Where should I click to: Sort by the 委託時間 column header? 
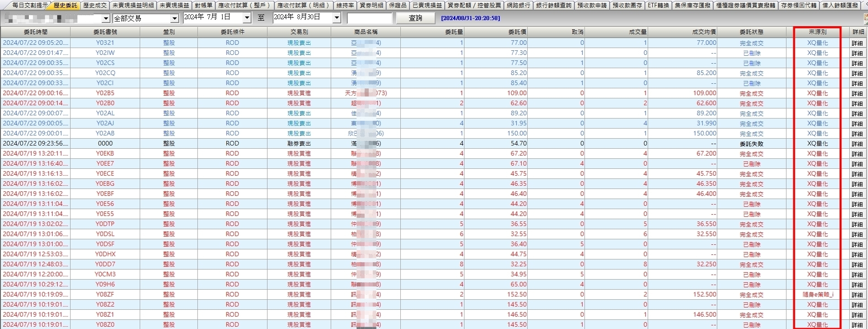[x=35, y=32]
